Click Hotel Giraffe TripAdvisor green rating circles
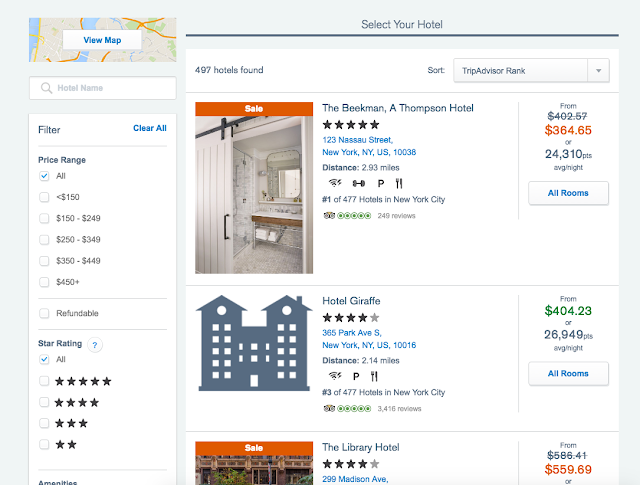This screenshot has height=485, width=640. click(x=354, y=408)
